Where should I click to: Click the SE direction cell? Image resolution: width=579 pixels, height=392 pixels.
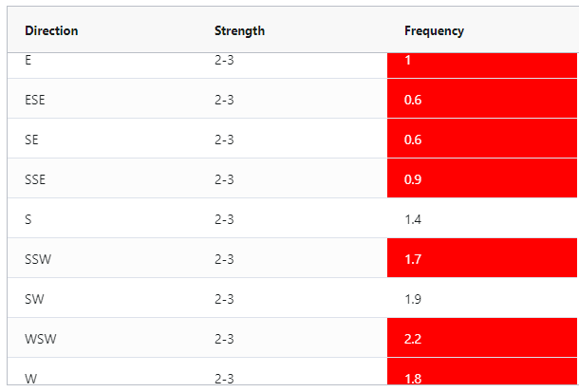click(x=31, y=140)
